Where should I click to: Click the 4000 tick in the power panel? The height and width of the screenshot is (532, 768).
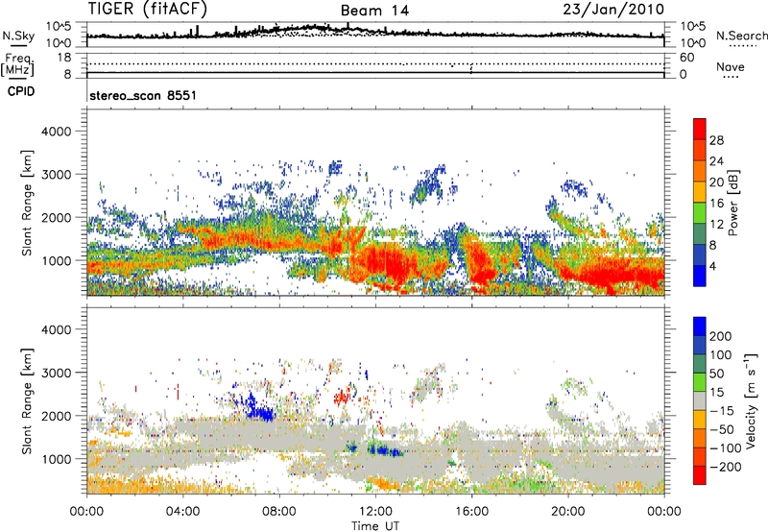click(56, 132)
